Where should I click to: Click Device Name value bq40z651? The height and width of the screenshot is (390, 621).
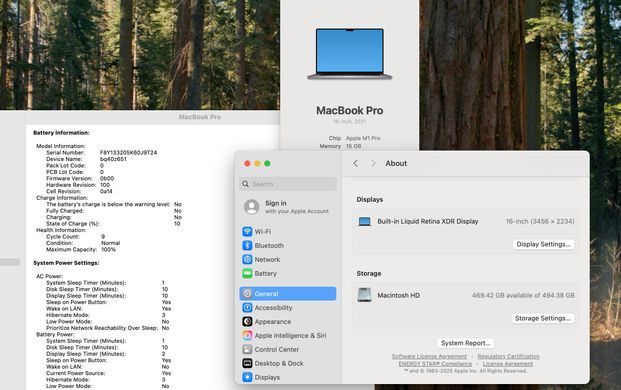click(113, 159)
